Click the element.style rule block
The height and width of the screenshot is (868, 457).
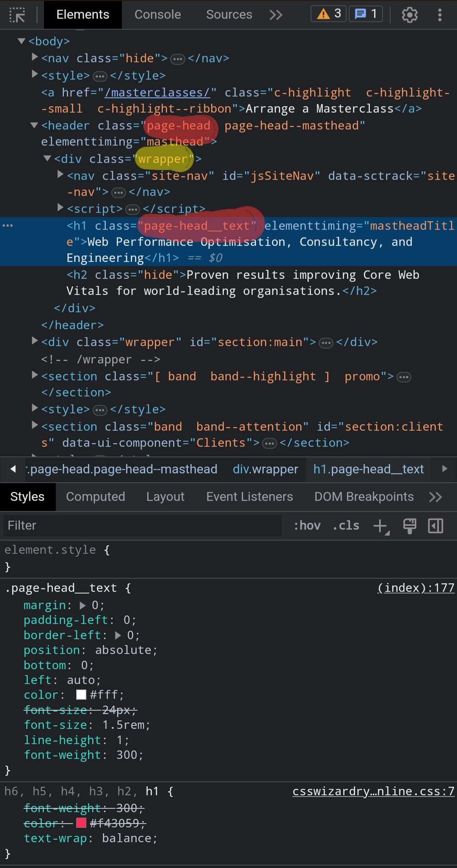(x=228, y=558)
